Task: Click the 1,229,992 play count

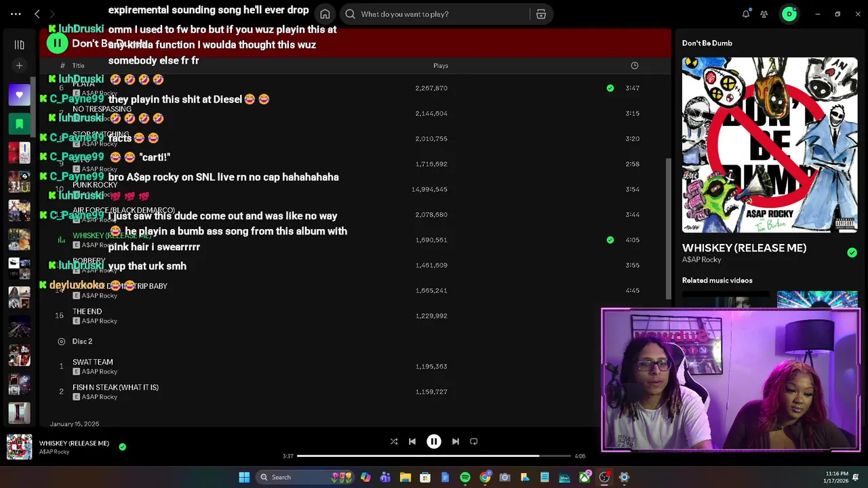Action: 431,316
